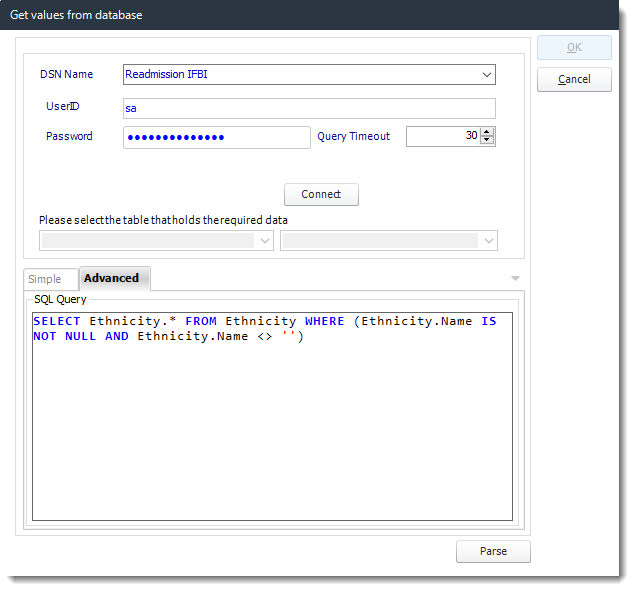Click into the UserID field
This screenshot has width=634, height=591.
tap(309, 108)
